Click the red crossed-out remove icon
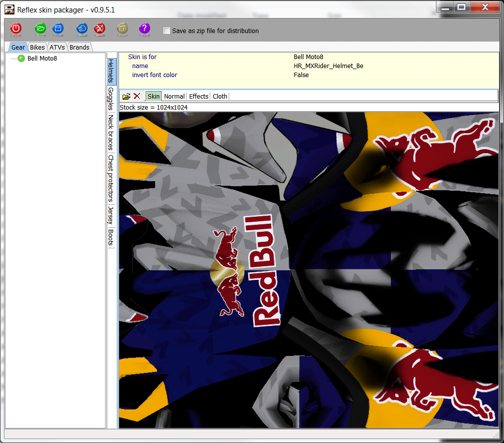Viewport: 504px width, 443px height. tap(100, 30)
